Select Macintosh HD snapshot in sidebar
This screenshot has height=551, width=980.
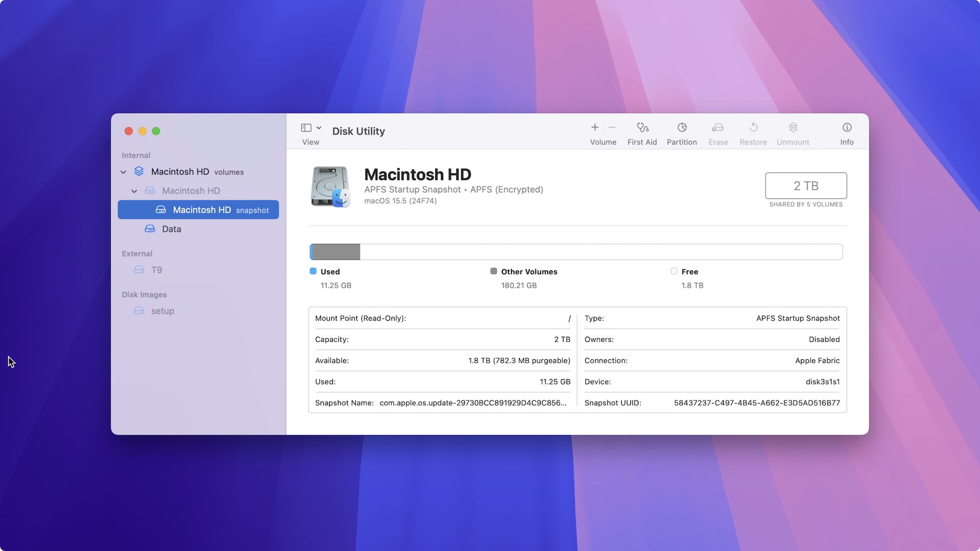[202, 210]
